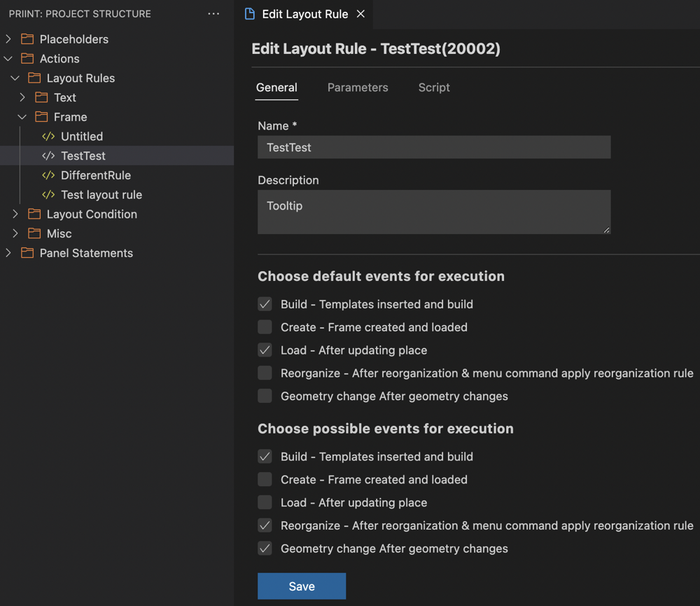Click the Panel Statements folder icon
This screenshot has height=606, width=700.
pyautogui.click(x=27, y=253)
